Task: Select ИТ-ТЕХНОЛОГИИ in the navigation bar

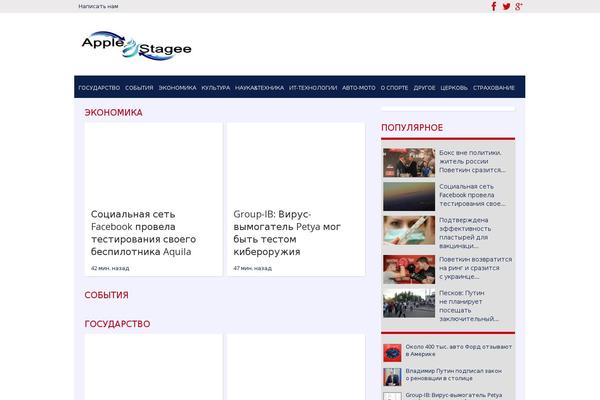Action: click(x=313, y=88)
